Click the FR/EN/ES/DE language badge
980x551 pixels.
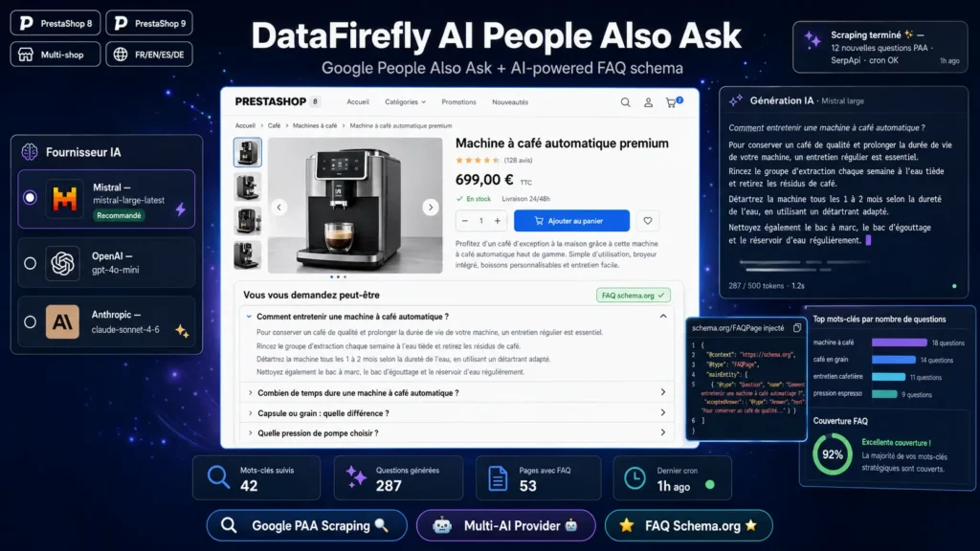point(148,55)
